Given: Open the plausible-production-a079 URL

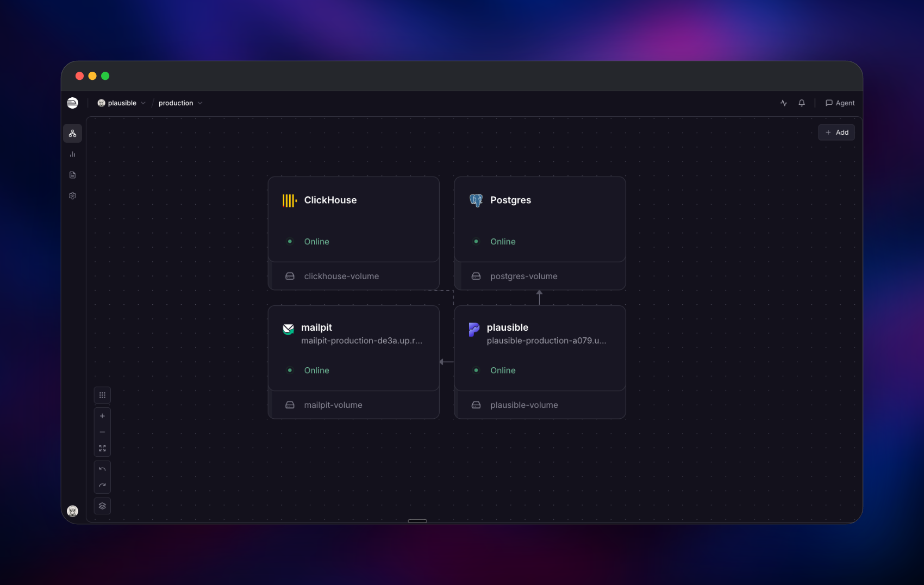Looking at the screenshot, I should [x=547, y=341].
